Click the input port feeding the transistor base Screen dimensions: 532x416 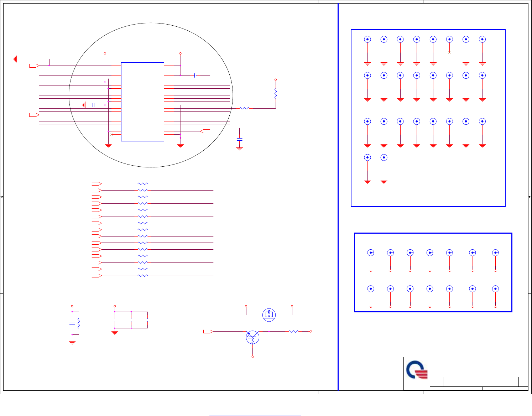208,332
